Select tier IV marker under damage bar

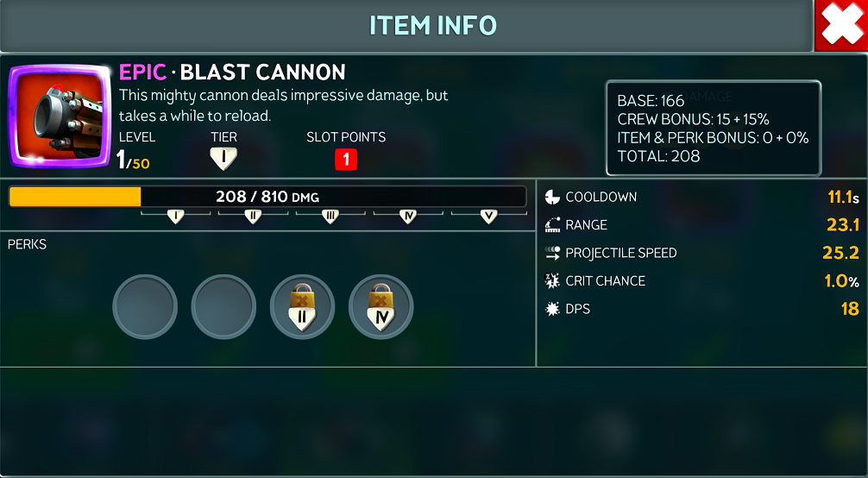408,216
